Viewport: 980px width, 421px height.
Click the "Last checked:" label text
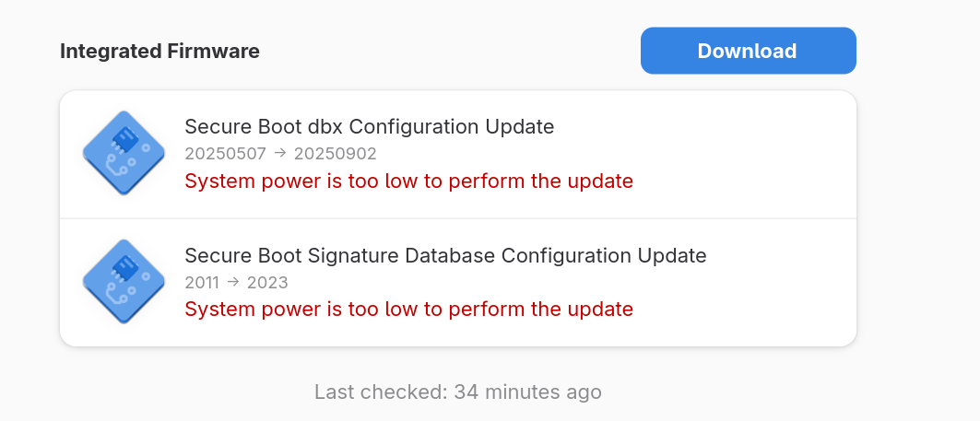click(381, 392)
